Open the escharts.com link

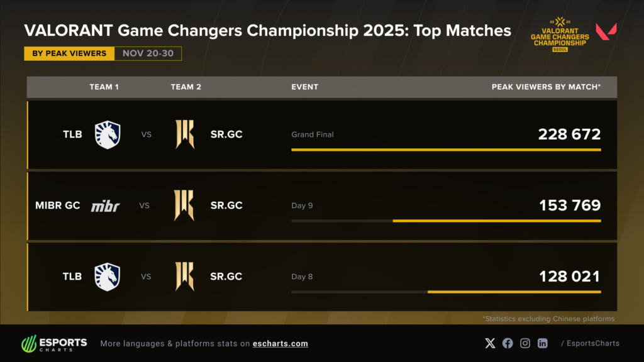(280, 344)
